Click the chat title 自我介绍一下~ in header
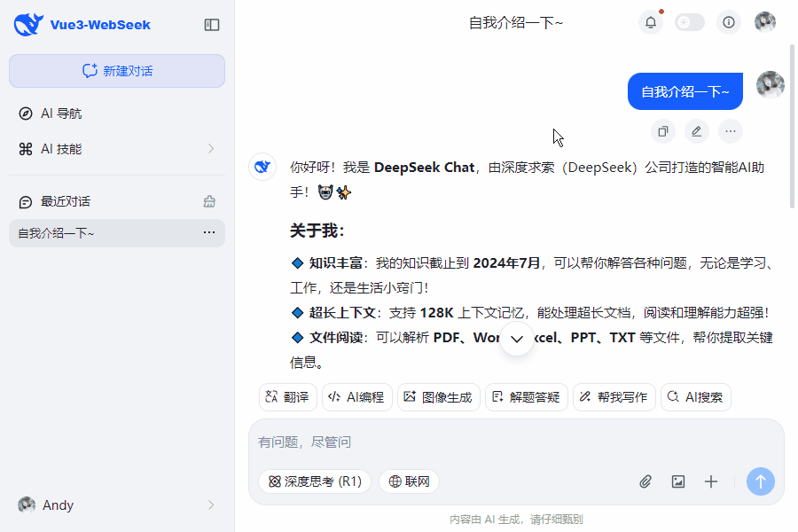798x532 pixels. (515, 23)
